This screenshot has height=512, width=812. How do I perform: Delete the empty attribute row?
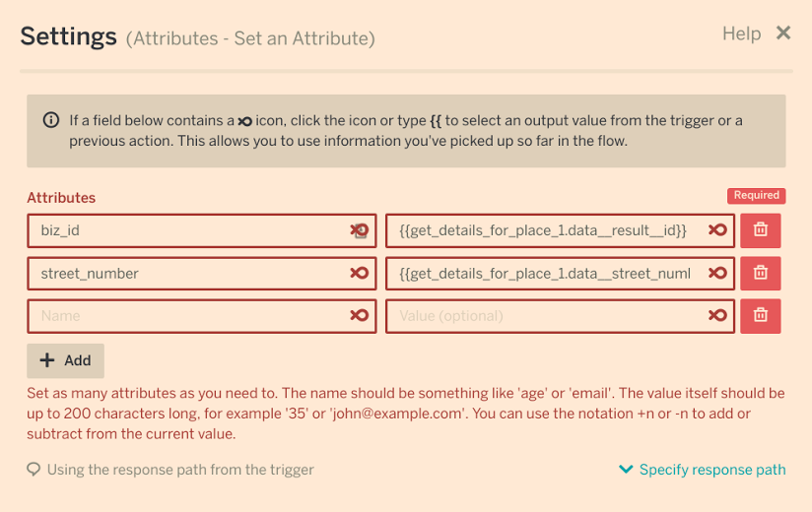(761, 316)
